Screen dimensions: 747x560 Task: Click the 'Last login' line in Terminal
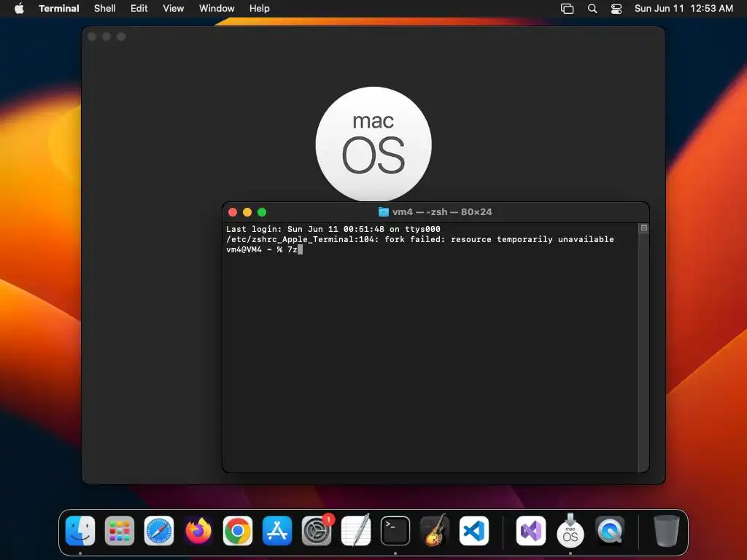click(333, 229)
